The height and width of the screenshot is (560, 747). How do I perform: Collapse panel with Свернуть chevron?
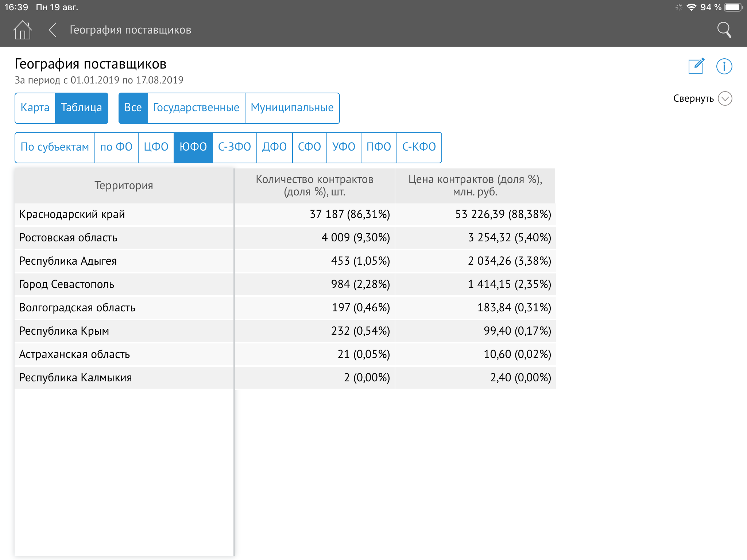(725, 98)
